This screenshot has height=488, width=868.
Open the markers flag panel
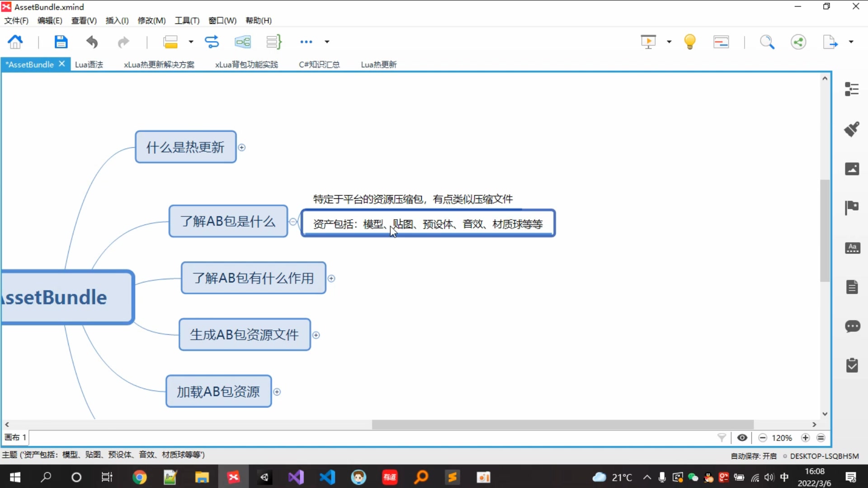coord(852,208)
